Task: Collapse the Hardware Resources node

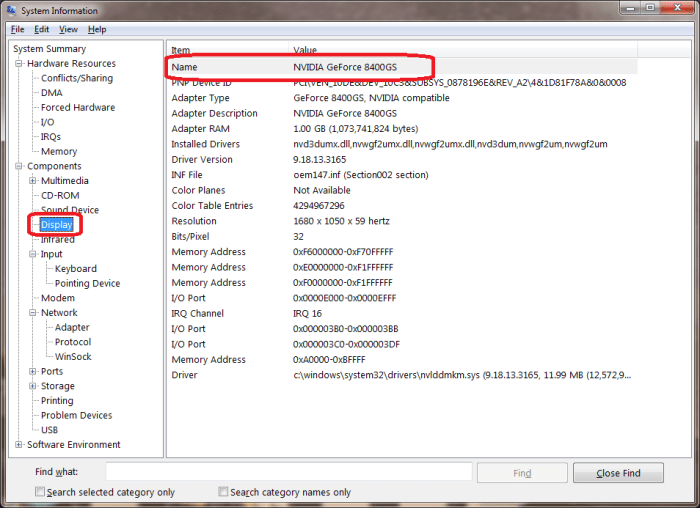Action: [19, 63]
